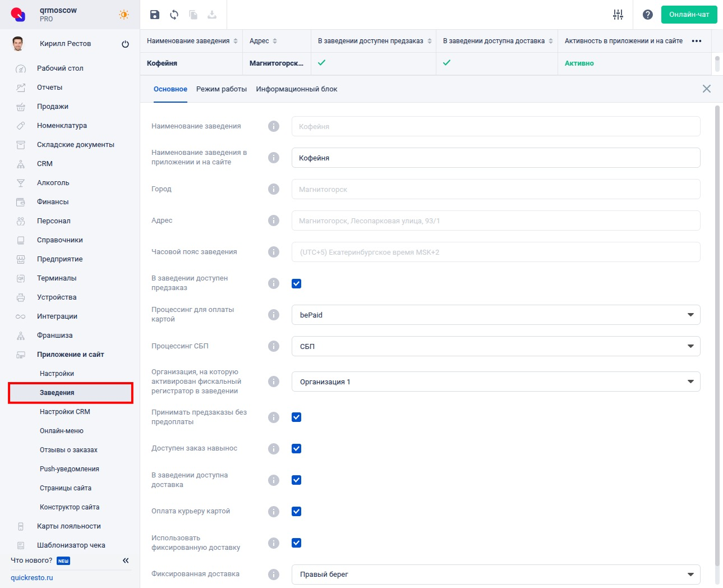
Task: Click info icon next to Город
Action: tap(274, 189)
